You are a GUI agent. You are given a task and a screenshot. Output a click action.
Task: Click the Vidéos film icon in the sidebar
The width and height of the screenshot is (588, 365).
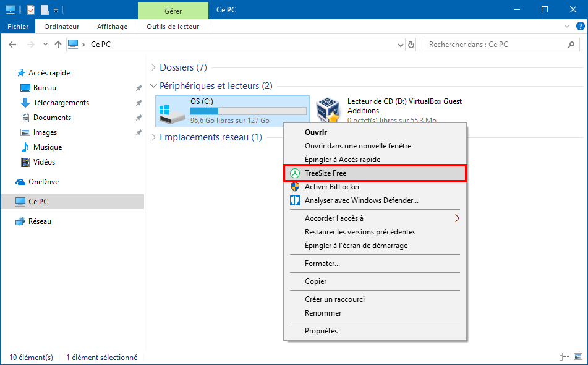pyautogui.click(x=25, y=162)
